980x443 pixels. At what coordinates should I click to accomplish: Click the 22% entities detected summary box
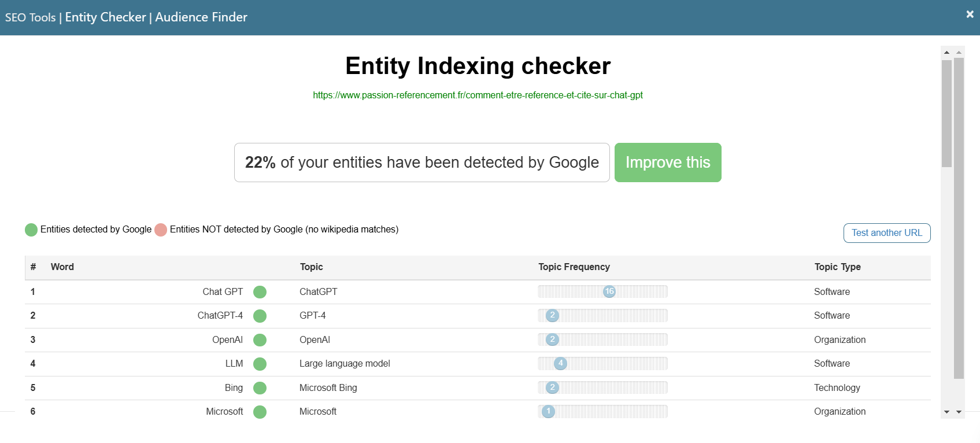[421, 163]
